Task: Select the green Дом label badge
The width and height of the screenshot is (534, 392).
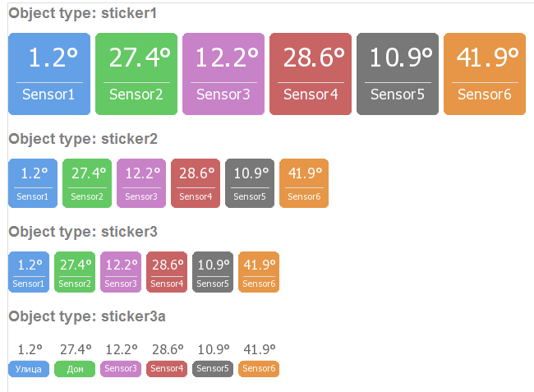Action: pos(75,369)
